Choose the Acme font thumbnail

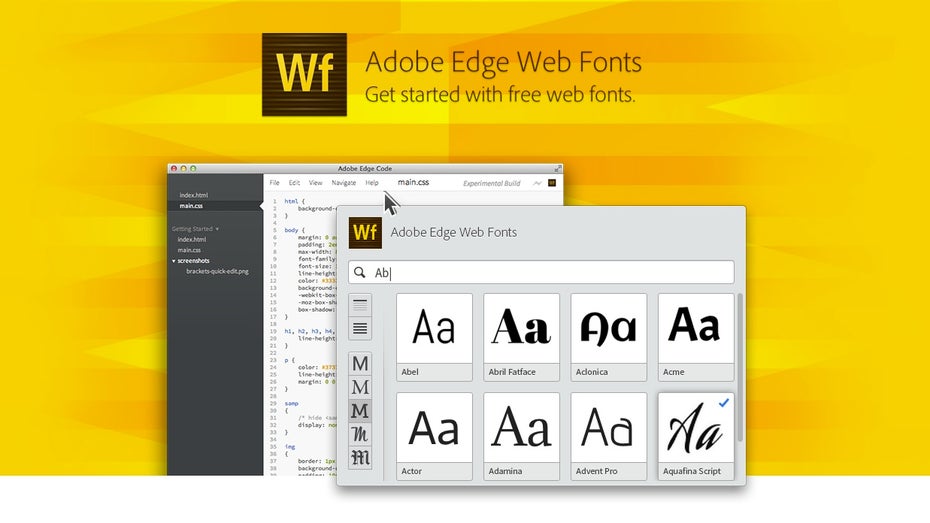coord(696,337)
